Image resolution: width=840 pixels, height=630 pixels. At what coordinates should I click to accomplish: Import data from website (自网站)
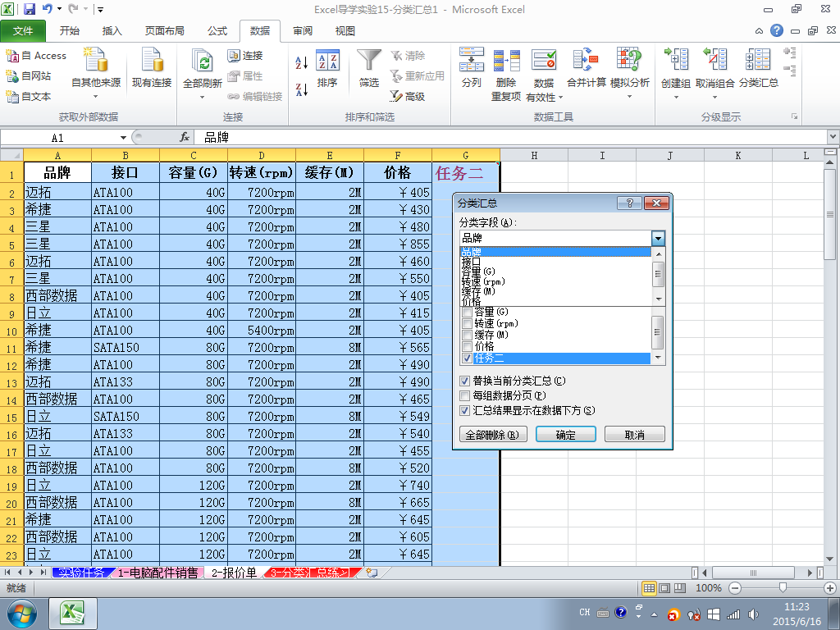point(29,76)
